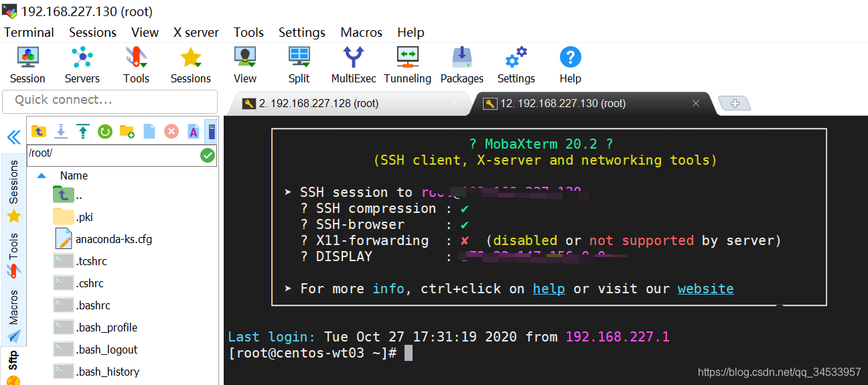Collapse the sidebar with double chevron
This screenshot has height=385, width=868.
13,137
